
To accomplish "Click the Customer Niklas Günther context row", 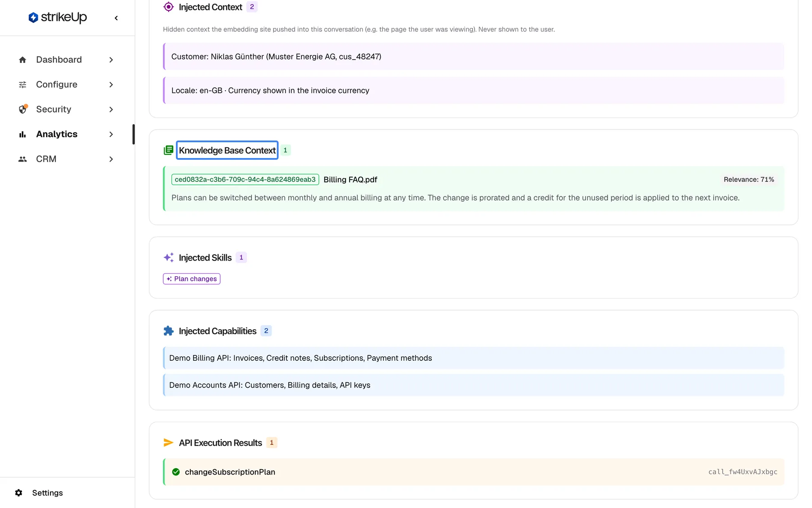I will coord(474,56).
